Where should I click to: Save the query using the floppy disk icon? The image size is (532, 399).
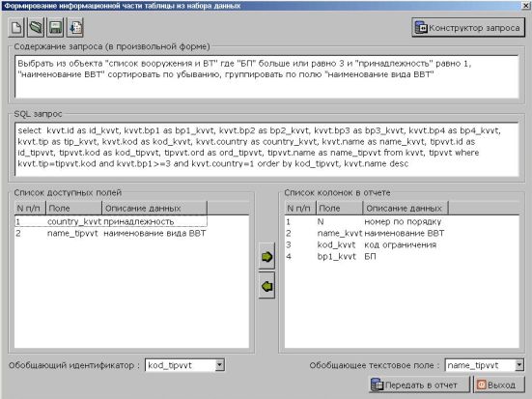(55, 27)
